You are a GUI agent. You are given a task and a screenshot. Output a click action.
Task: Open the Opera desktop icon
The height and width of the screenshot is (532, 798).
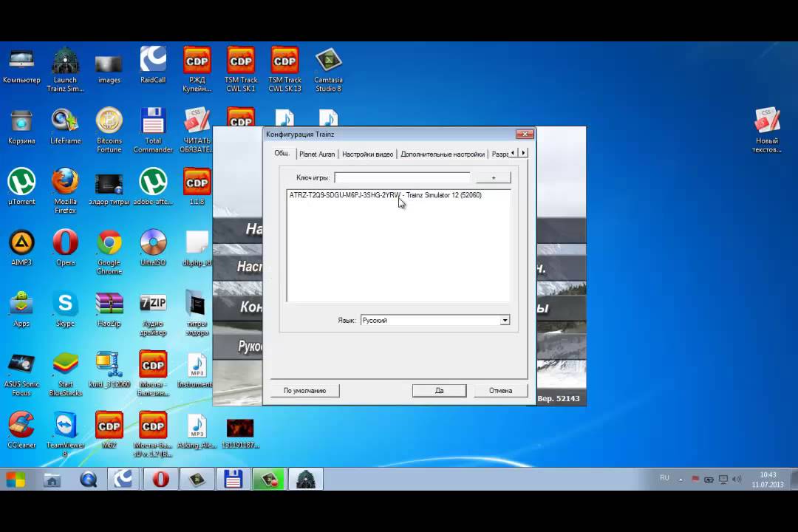click(65, 248)
